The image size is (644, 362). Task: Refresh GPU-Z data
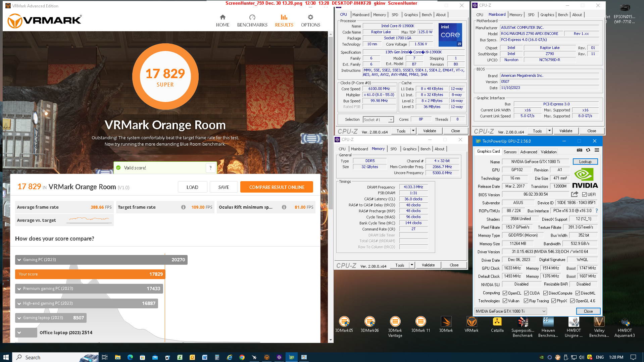pyautogui.click(x=588, y=150)
